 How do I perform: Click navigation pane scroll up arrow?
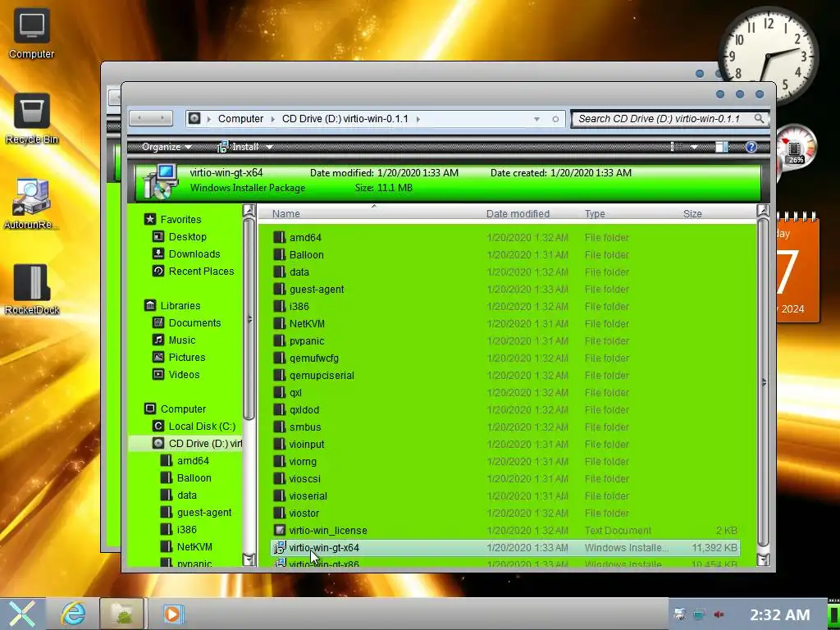[x=249, y=211]
